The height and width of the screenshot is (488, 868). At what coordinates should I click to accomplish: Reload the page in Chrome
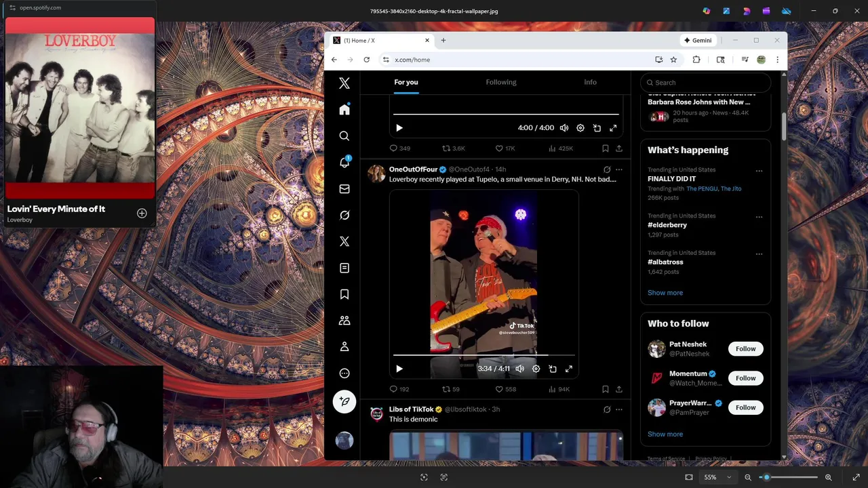pyautogui.click(x=367, y=60)
